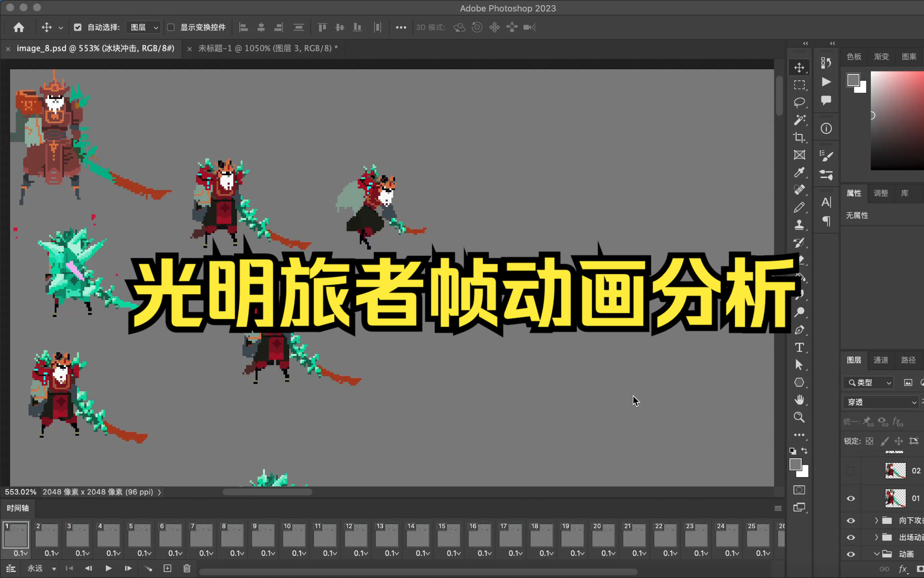The height and width of the screenshot is (578, 924).
Task: Duplicate the selected frame in timeline
Action: point(167,568)
